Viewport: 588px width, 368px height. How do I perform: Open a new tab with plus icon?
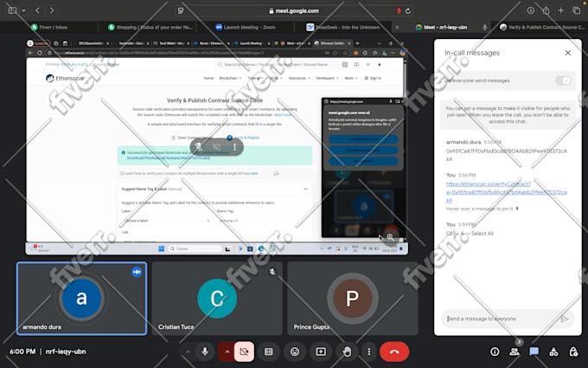(x=560, y=10)
